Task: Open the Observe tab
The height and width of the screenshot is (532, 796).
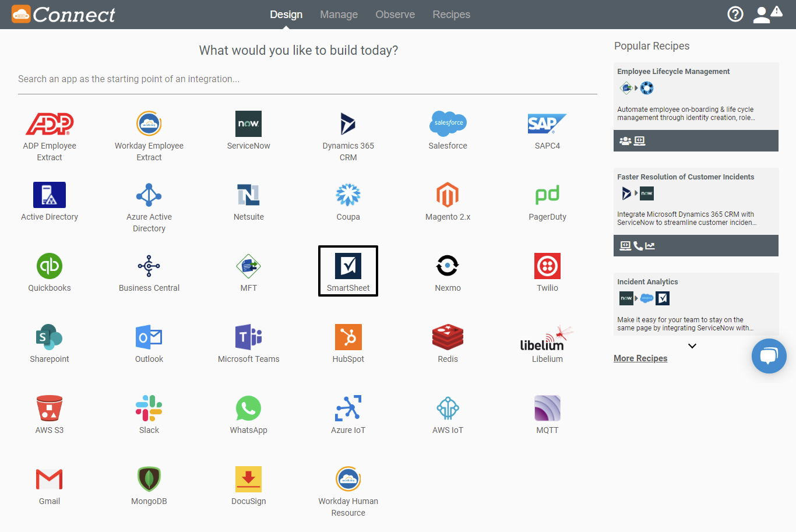Action: tap(395, 15)
